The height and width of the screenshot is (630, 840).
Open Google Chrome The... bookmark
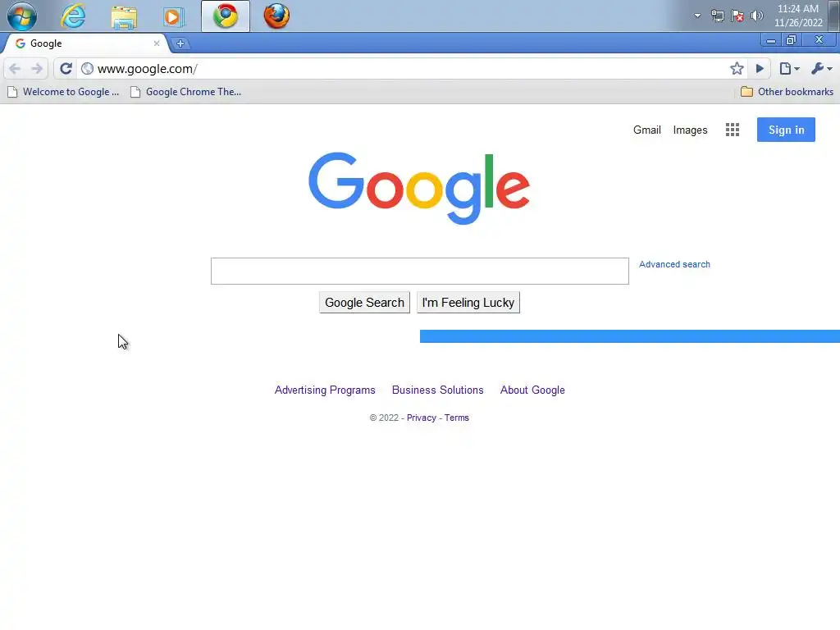click(186, 92)
